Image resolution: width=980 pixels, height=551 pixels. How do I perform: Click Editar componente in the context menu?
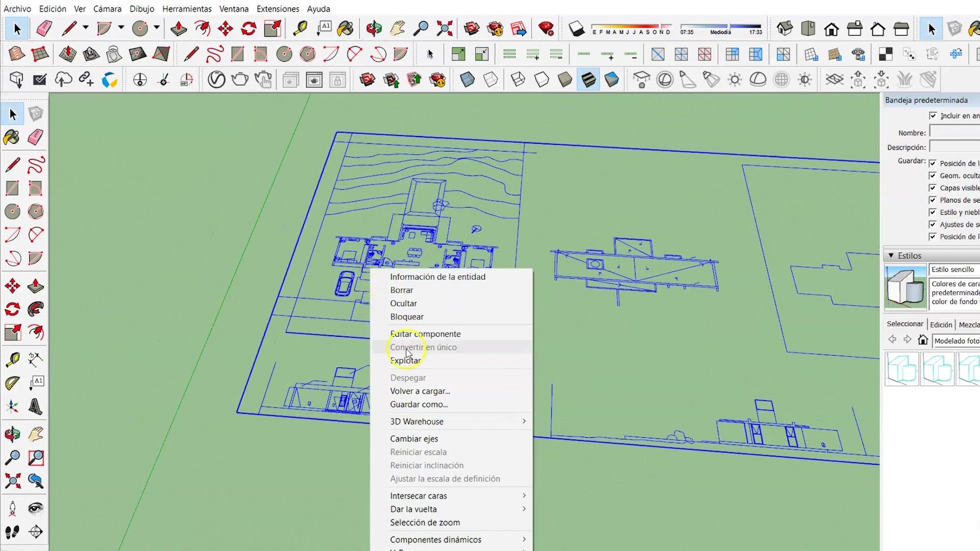425,334
